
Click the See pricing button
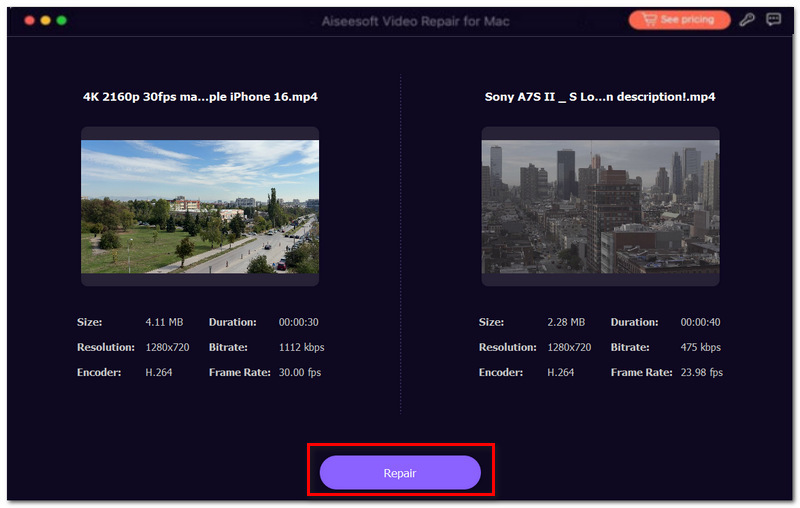click(x=680, y=20)
